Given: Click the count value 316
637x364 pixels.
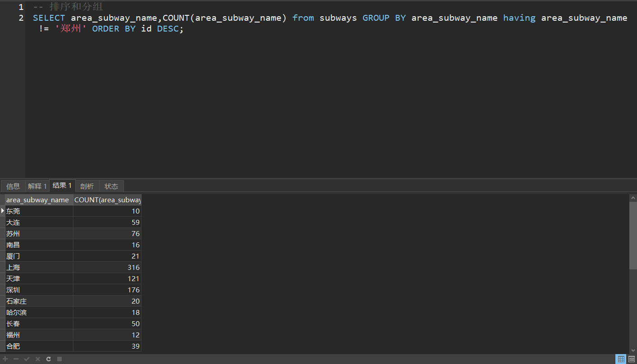Looking at the screenshot, I should [x=133, y=268].
